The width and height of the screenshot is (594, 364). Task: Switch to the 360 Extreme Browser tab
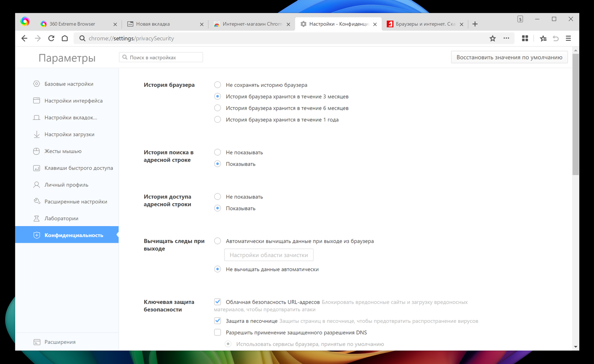pos(78,24)
